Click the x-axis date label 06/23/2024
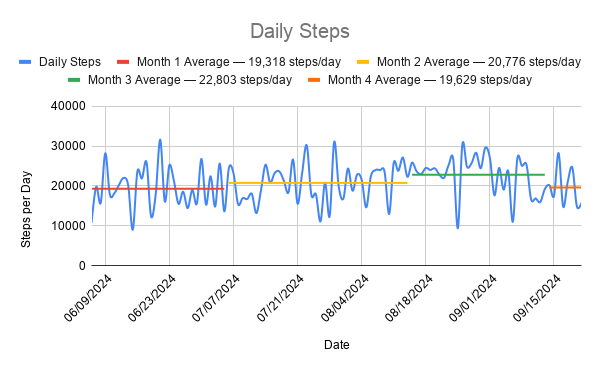The width and height of the screenshot is (600, 371). pyautogui.click(x=152, y=298)
